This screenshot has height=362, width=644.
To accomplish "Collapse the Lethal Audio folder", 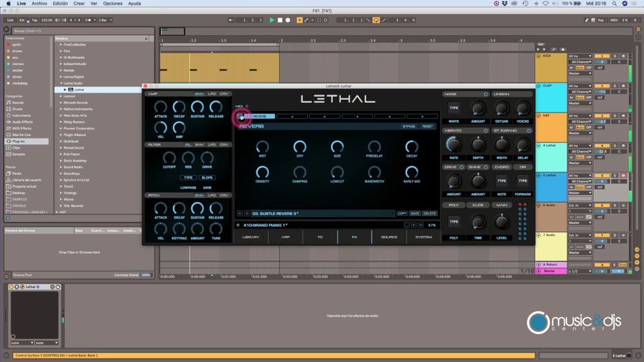I will coord(61,83).
